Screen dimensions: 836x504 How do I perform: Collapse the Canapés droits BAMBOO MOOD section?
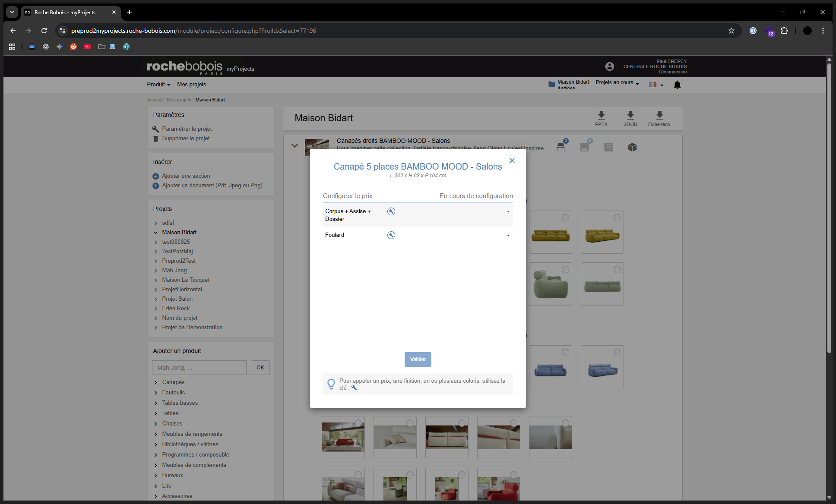[x=295, y=146]
